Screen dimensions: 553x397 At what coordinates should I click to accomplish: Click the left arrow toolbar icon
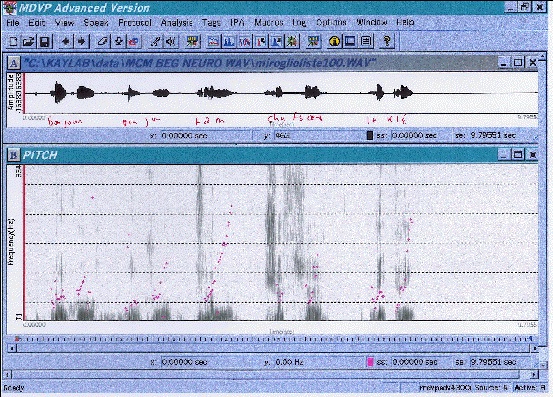(x=66, y=42)
